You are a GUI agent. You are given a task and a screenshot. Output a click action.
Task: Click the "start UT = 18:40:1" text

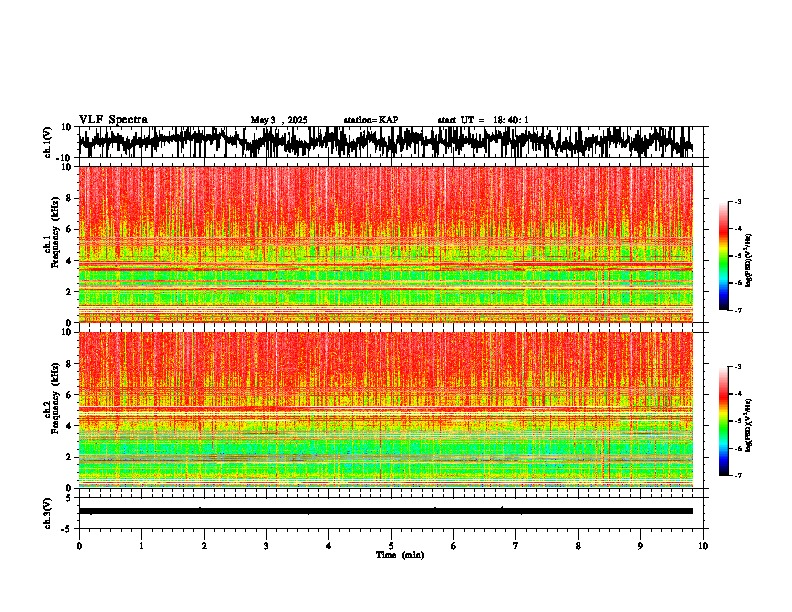point(483,120)
